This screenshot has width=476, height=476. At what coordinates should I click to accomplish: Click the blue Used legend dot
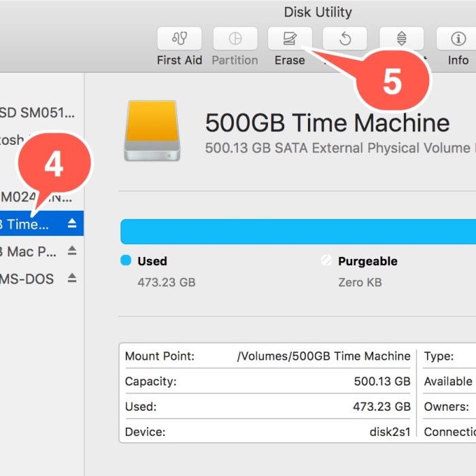coord(126,260)
